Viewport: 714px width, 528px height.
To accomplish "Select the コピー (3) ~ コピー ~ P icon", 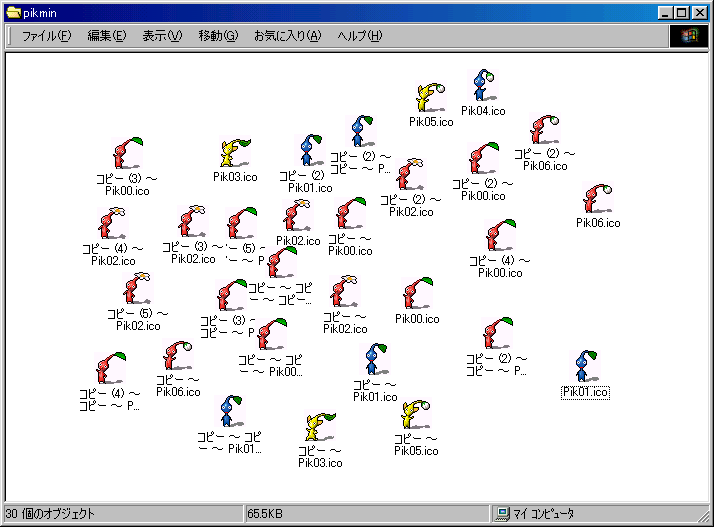I will 231,295.
